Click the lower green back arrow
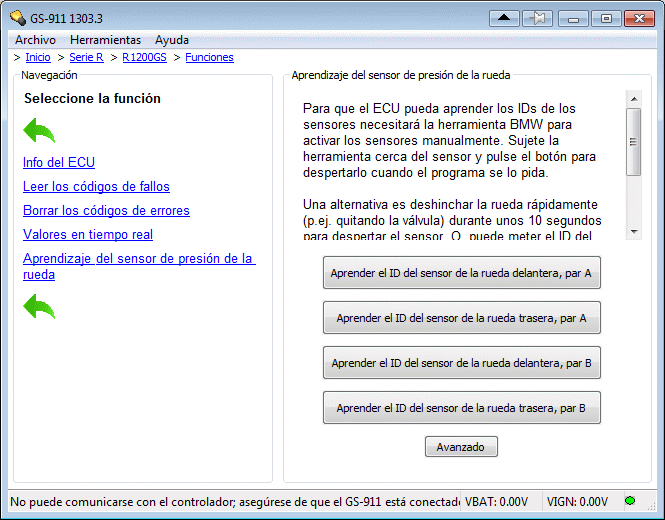This screenshot has width=665, height=520. coord(39,307)
